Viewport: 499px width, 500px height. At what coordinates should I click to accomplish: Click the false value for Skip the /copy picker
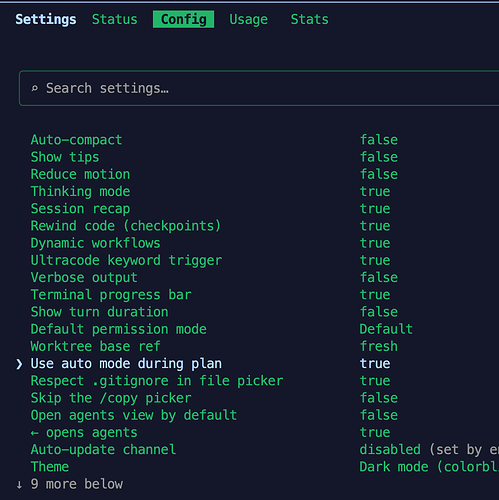379,398
